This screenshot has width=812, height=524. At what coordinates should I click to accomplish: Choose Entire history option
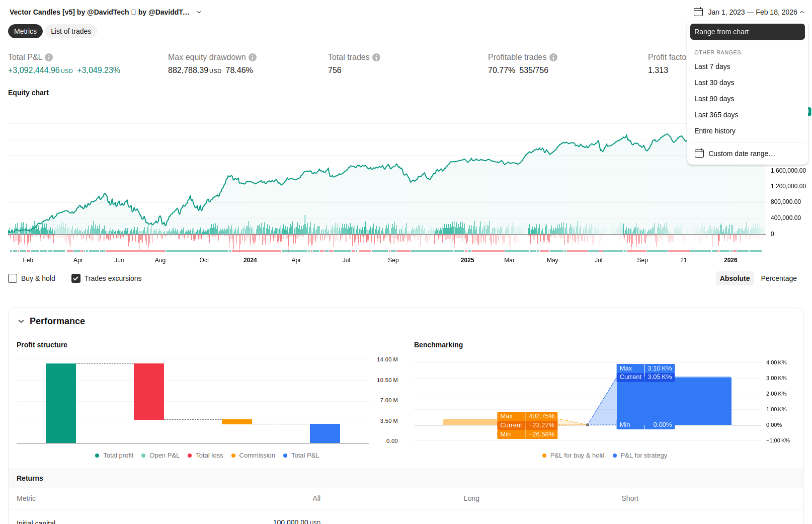(x=715, y=131)
